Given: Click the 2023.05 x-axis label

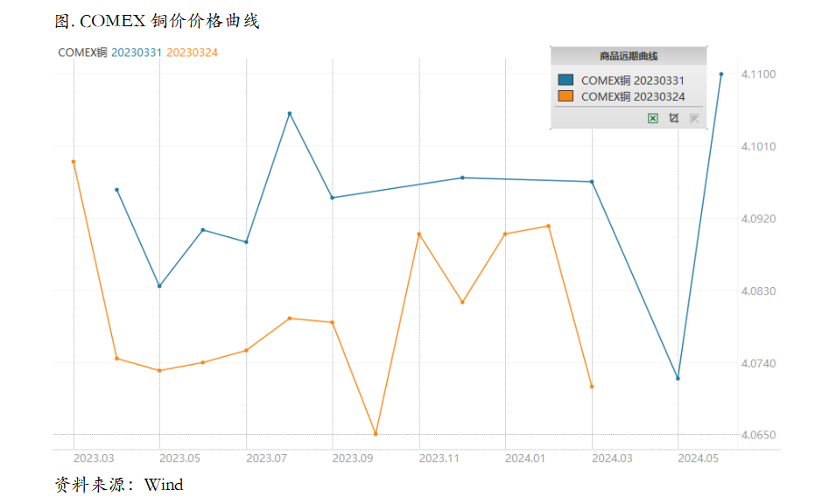Looking at the screenshot, I should pos(179,458).
